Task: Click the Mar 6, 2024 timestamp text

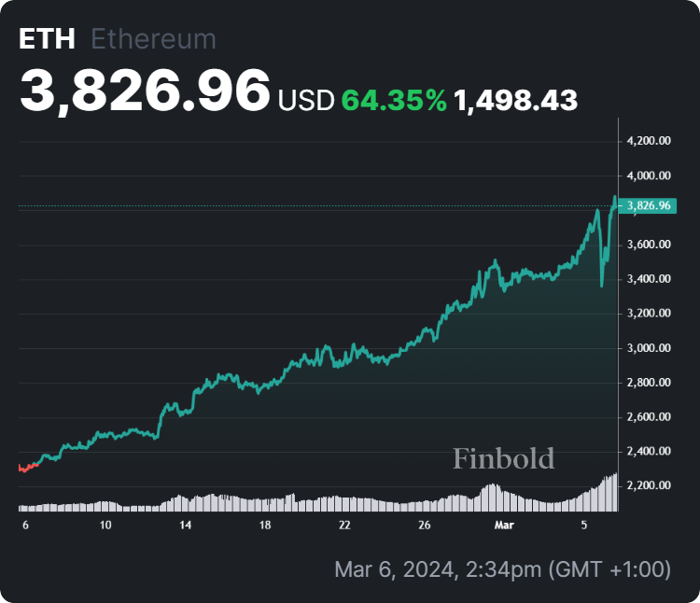Action: 502,568
